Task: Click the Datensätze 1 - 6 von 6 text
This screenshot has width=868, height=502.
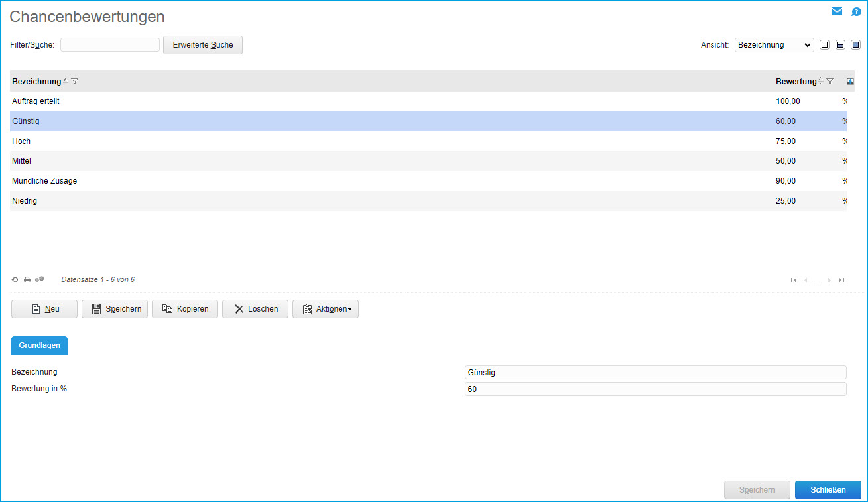Action: [98, 280]
